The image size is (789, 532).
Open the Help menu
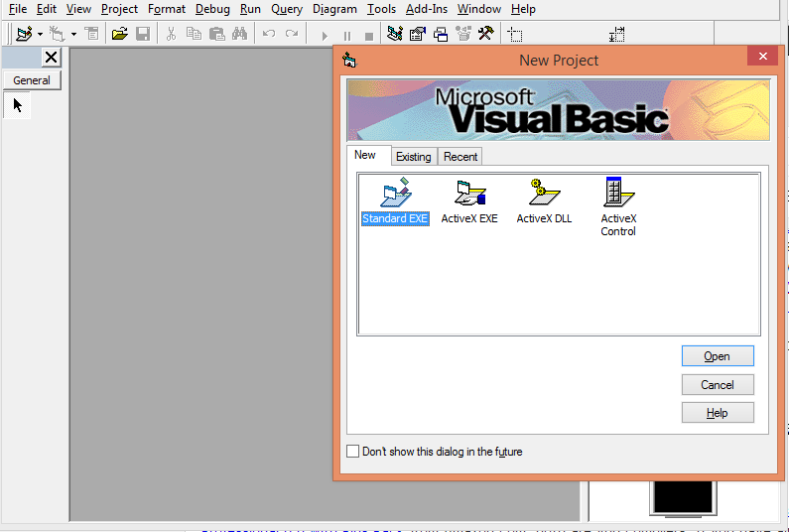[523, 9]
